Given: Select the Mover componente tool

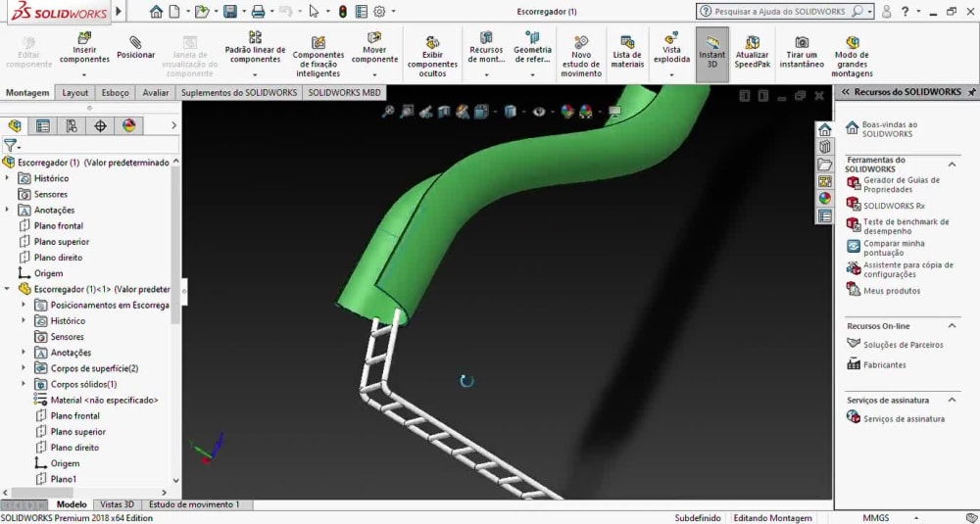Looking at the screenshot, I should tap(374, 48).
